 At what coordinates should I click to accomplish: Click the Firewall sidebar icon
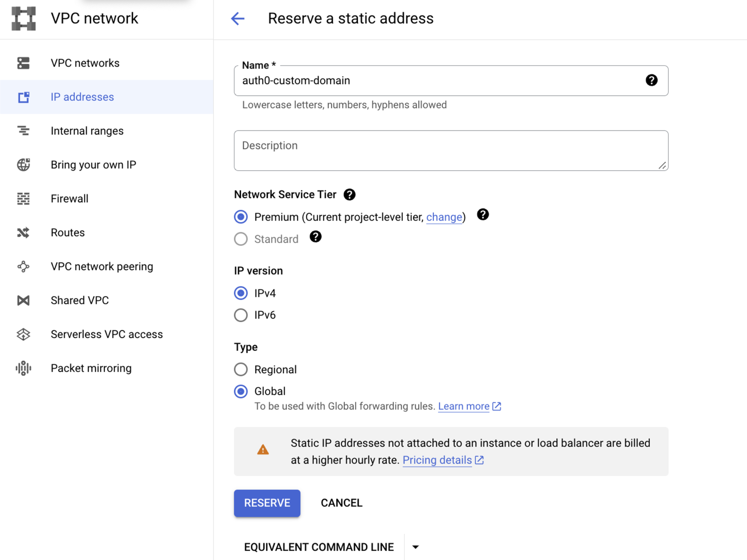tap(23, 199)
